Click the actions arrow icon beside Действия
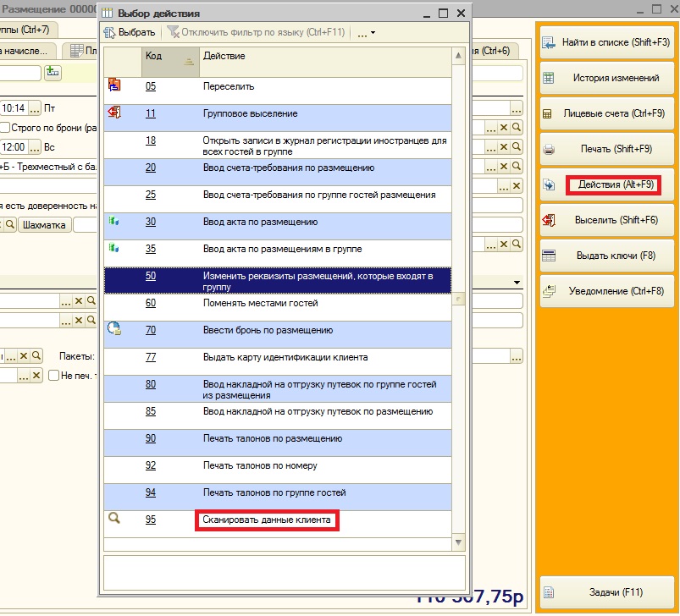 549,185
